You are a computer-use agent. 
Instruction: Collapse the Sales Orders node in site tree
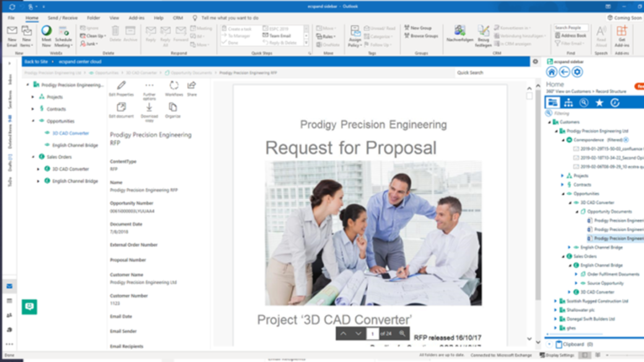[x=33, y=157]
